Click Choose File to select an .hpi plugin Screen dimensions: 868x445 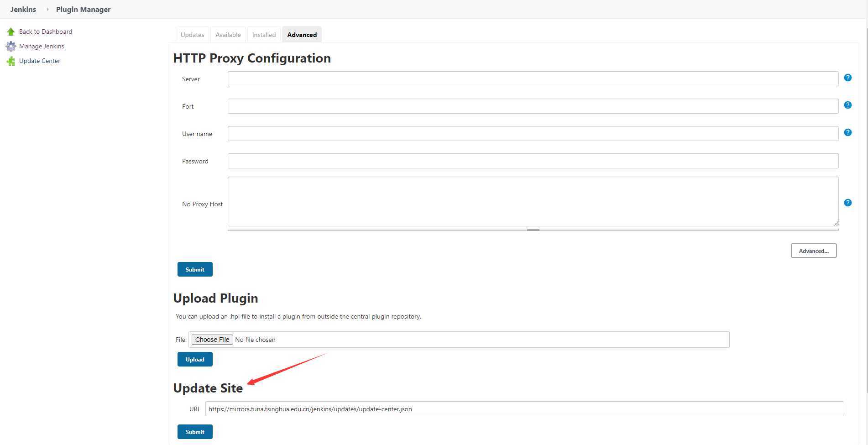[212, 340]
